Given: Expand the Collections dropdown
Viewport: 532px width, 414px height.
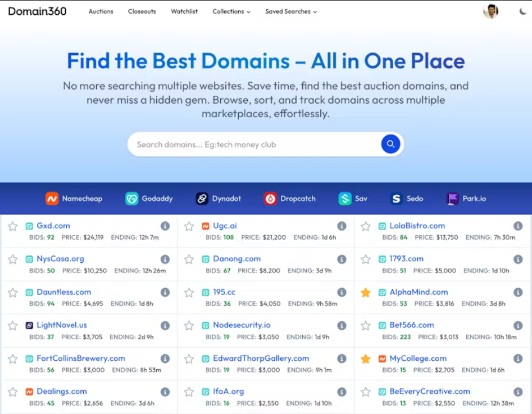Looking at the screenshot, I should pos(231,11).
